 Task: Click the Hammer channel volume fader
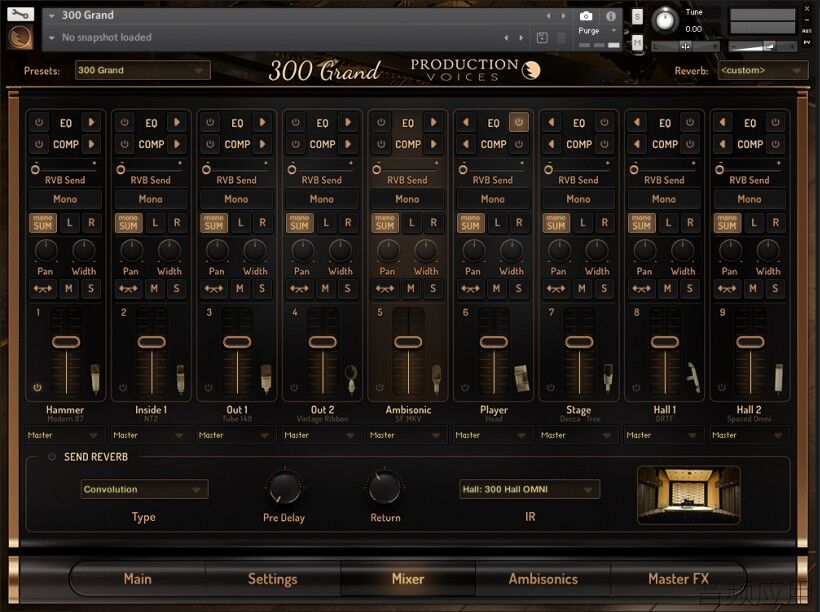pos(66,342)
